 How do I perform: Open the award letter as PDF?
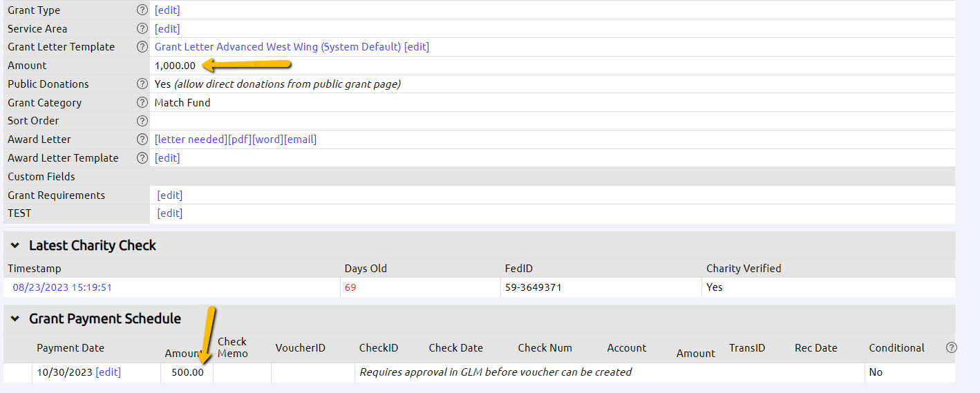point(240,140)
